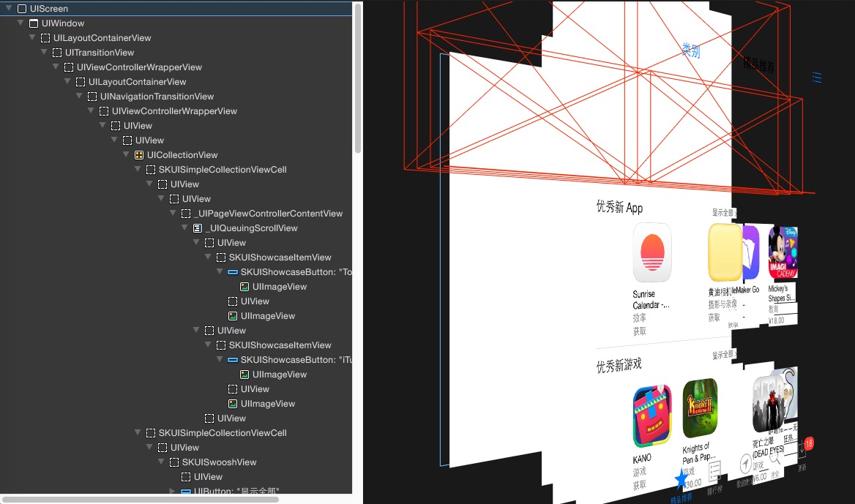Image resolution: width=855 pixels, height=504 pixels.
Task: Click the 类别 link in preview
Action: pyautogui.click(x=690, y=50)
